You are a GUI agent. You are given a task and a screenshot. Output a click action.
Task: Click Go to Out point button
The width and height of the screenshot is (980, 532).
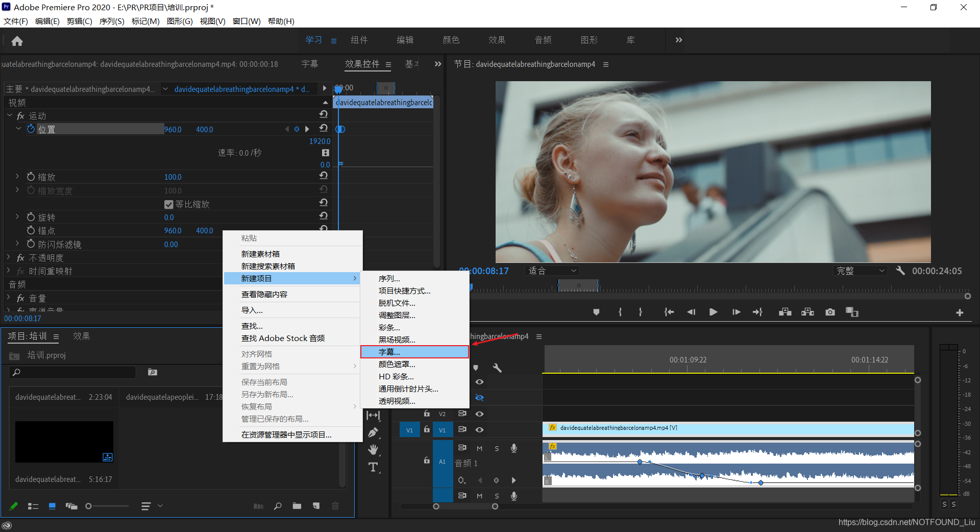757,312
